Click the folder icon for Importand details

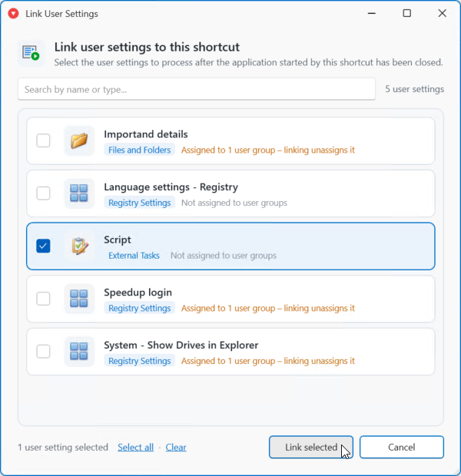[x=79, y=140]
